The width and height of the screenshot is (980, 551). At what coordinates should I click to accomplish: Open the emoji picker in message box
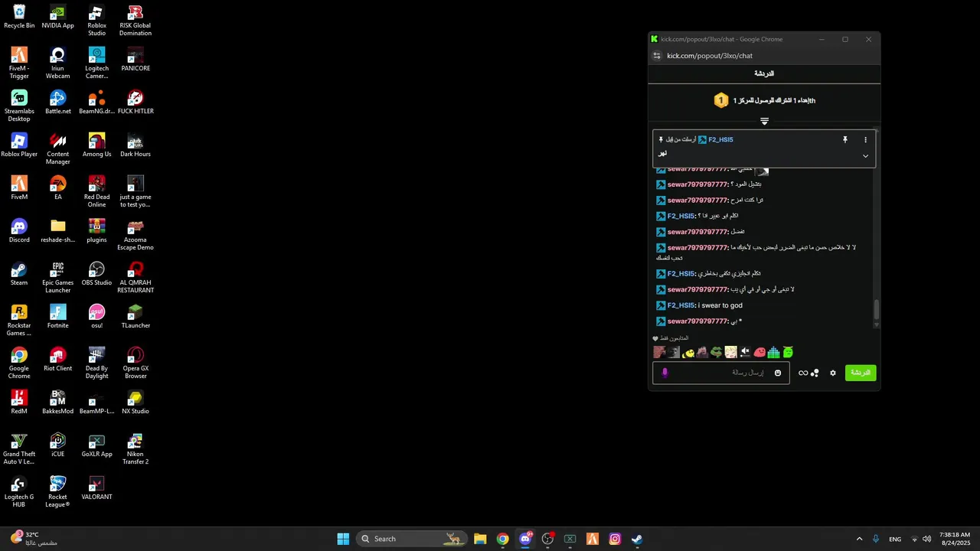(778, 373)
